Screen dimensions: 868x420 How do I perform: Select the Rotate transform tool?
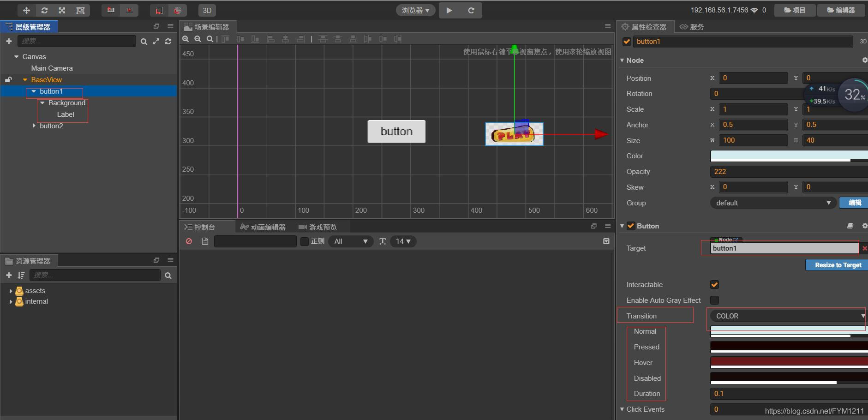coord(44,10)
